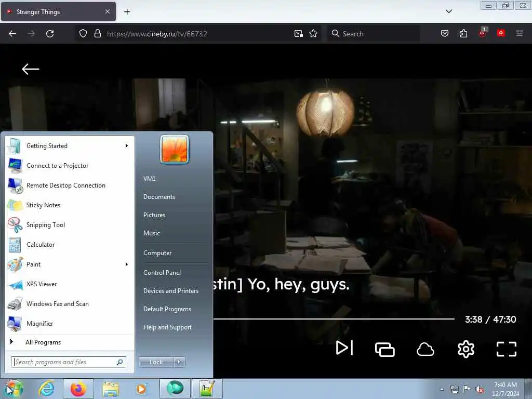Seek on the video progress bar
The height and width of the screenshot is (399, 532).
[x=334, y=319]
